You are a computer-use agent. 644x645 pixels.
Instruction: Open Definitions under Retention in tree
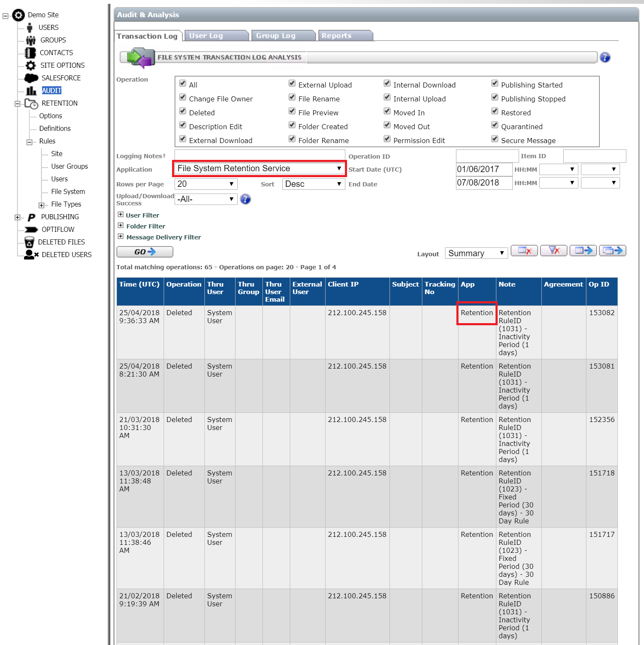(55, 129)
